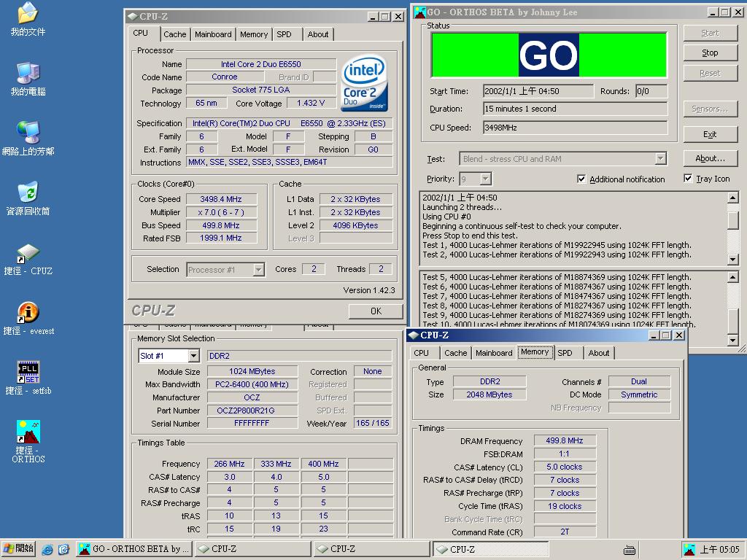The width and height of the screenshot is (747, 560).
Task: Open the Start menu button
Action: [18, 548]
